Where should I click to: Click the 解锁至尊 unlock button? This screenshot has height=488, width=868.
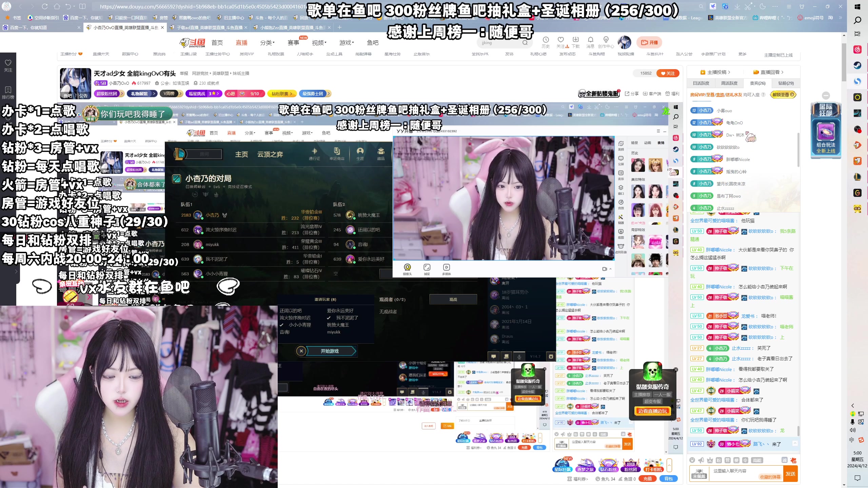tap(783, 95)
